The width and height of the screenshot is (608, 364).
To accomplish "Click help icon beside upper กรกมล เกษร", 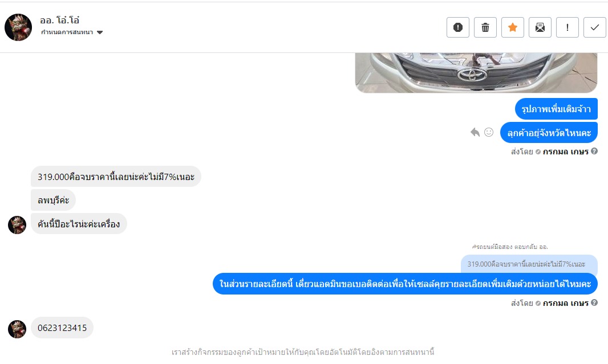I will (594, 152).
